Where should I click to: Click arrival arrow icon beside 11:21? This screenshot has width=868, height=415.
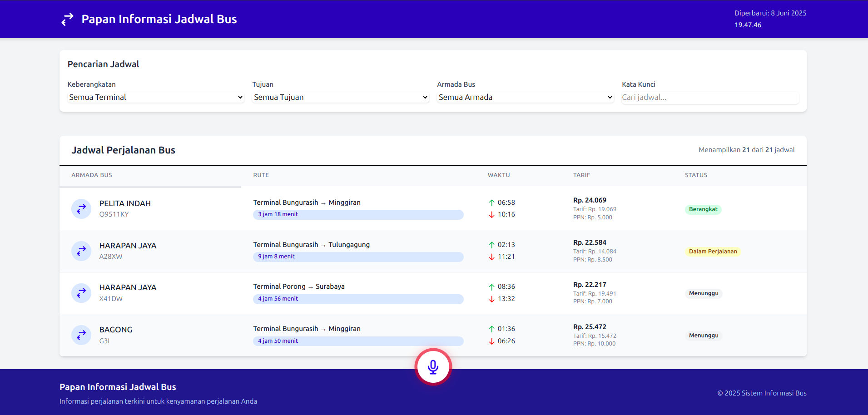[x=491, y=257]
